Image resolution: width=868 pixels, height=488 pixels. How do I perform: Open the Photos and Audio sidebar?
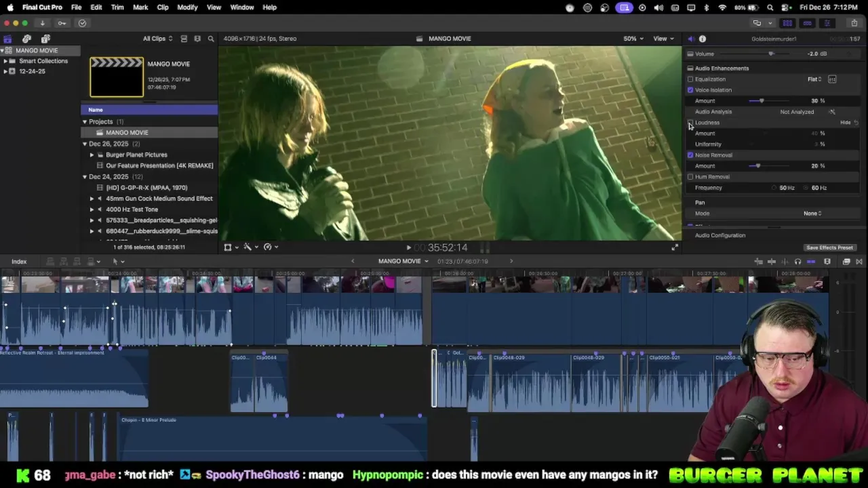(26, 39)
